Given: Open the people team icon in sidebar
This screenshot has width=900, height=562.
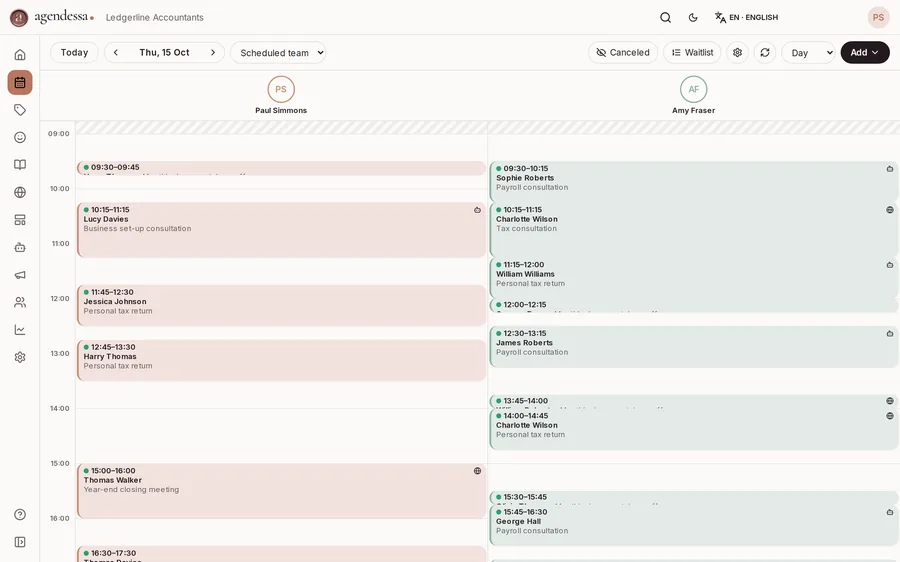Looking at the screenshot, I should click(20, 302).
